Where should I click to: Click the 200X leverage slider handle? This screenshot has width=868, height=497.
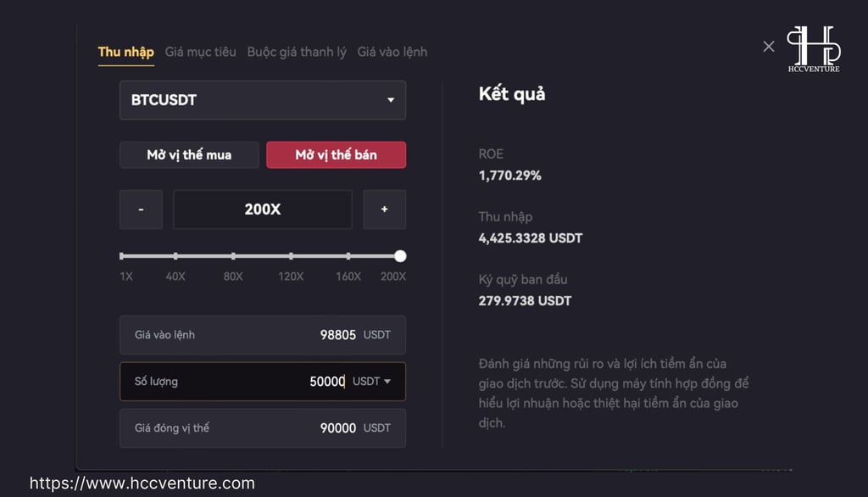400,256
